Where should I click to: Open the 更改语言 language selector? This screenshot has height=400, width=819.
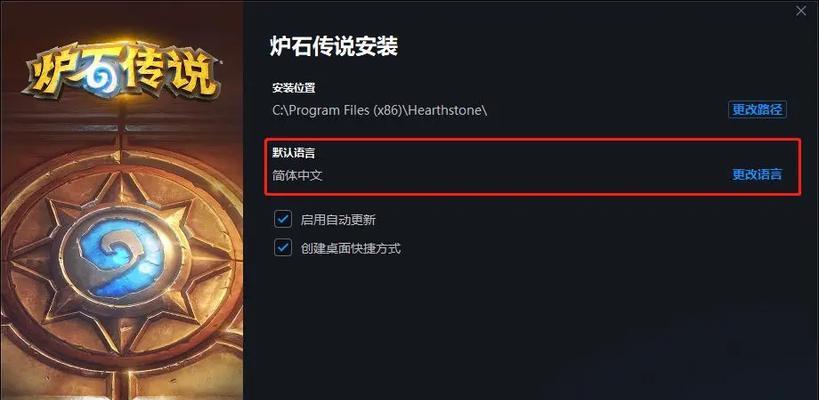757,175
